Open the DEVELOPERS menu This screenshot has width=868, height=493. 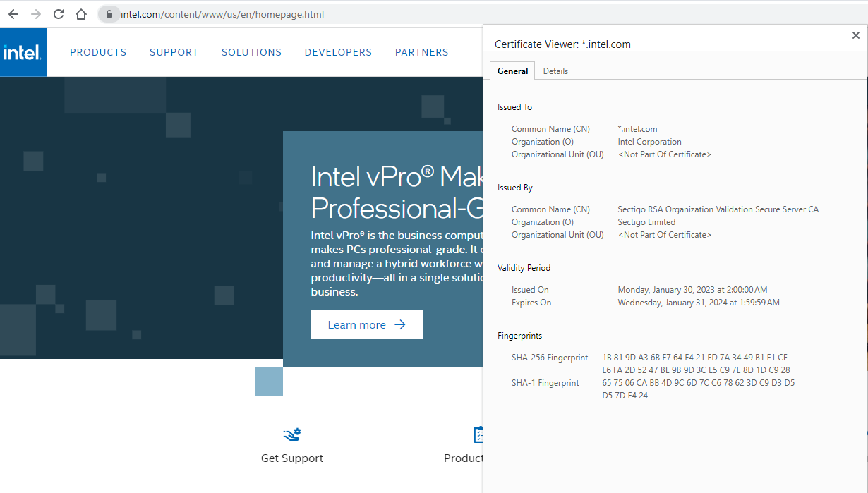click(x=338, y=52)
